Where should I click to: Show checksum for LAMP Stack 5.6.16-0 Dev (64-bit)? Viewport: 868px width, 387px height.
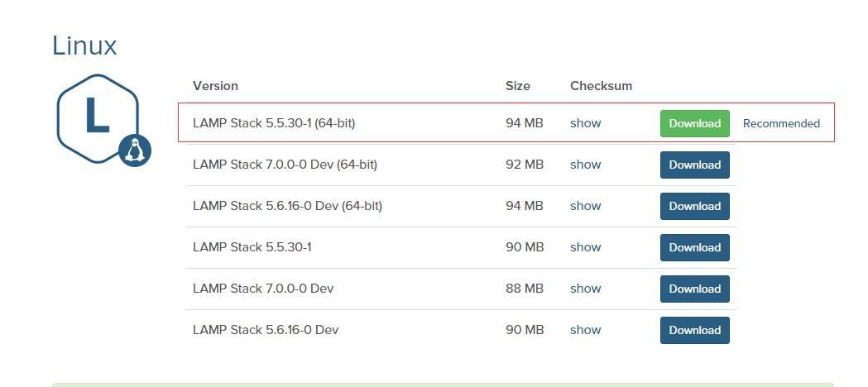tap(585, 206)
